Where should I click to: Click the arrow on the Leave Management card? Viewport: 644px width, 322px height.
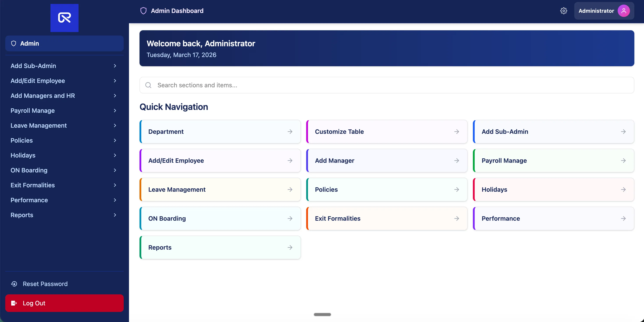tap(290, 190)
